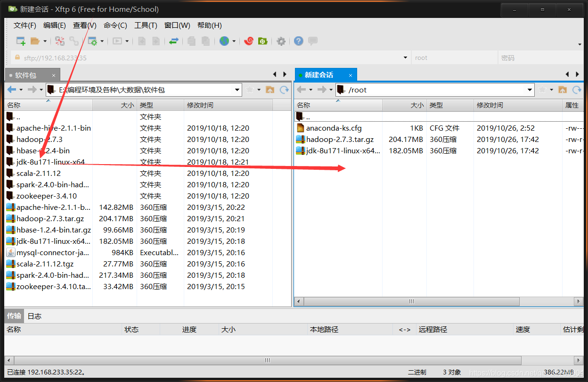Screen dimensions: 588x382
Task: Click the root username field
Action: (454, 58)
